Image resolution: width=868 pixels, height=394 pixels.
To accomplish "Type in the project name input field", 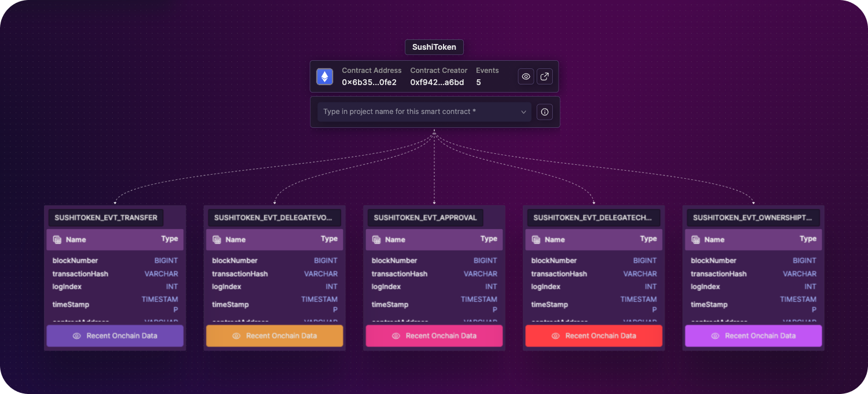I will click(x=416, y=112).
